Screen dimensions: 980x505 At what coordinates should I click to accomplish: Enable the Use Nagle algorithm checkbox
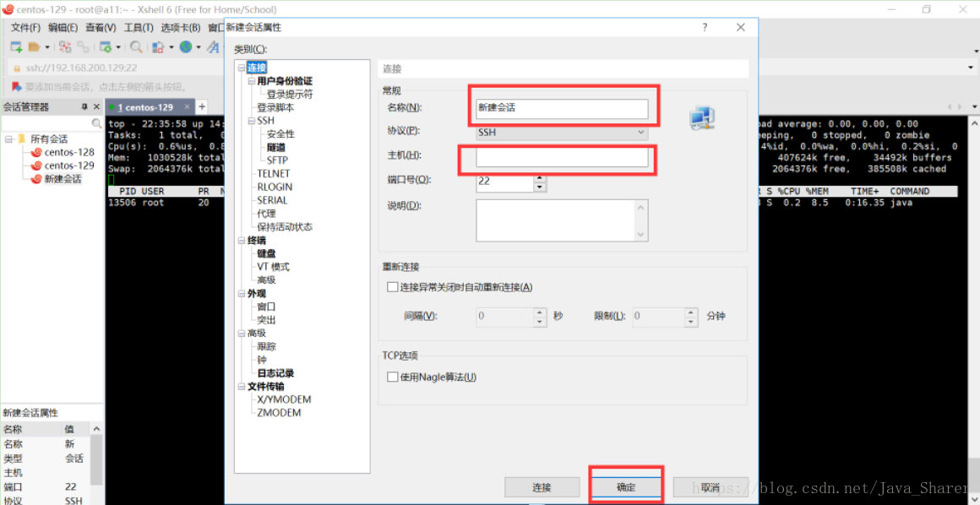(x=393, y=377)
